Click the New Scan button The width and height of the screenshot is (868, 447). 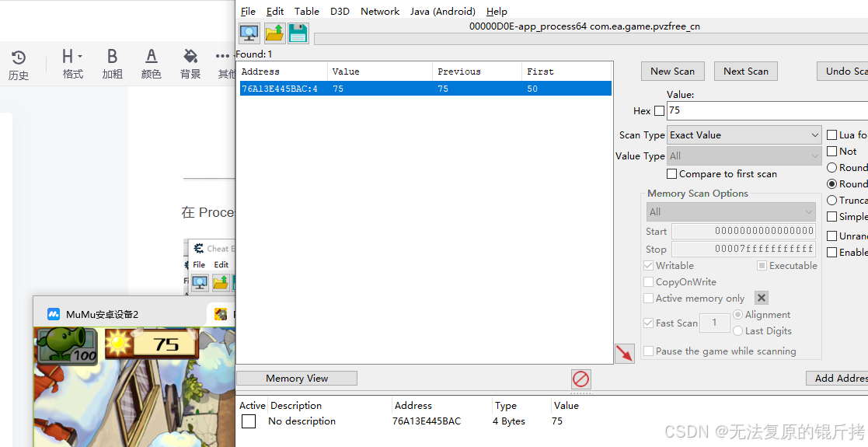click(x=673, y=71)
